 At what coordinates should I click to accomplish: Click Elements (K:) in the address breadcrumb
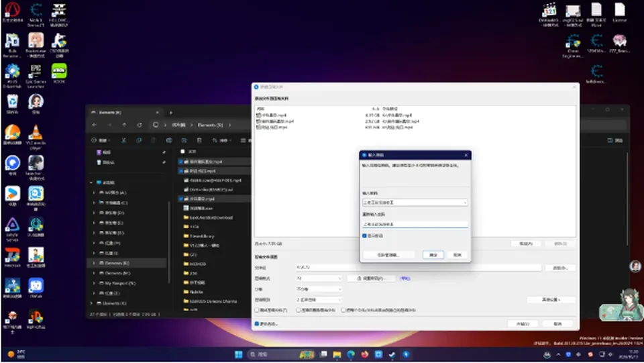click(210, 125)
